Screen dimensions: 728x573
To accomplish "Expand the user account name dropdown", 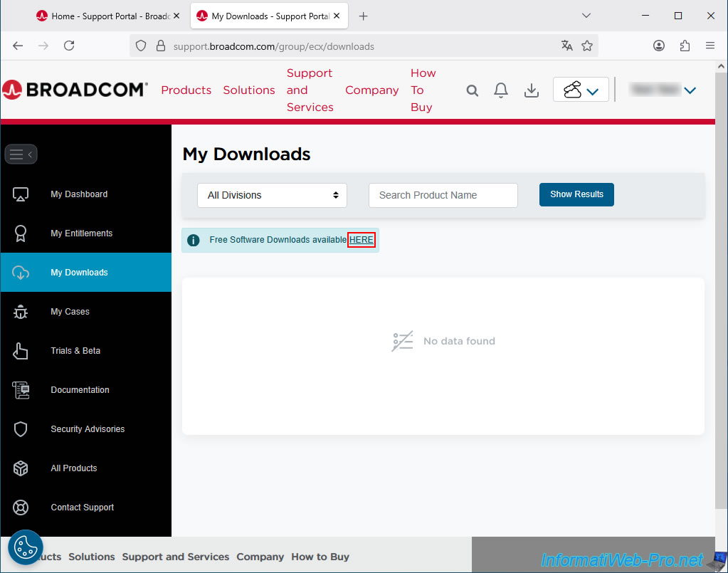I will point(662,90).
